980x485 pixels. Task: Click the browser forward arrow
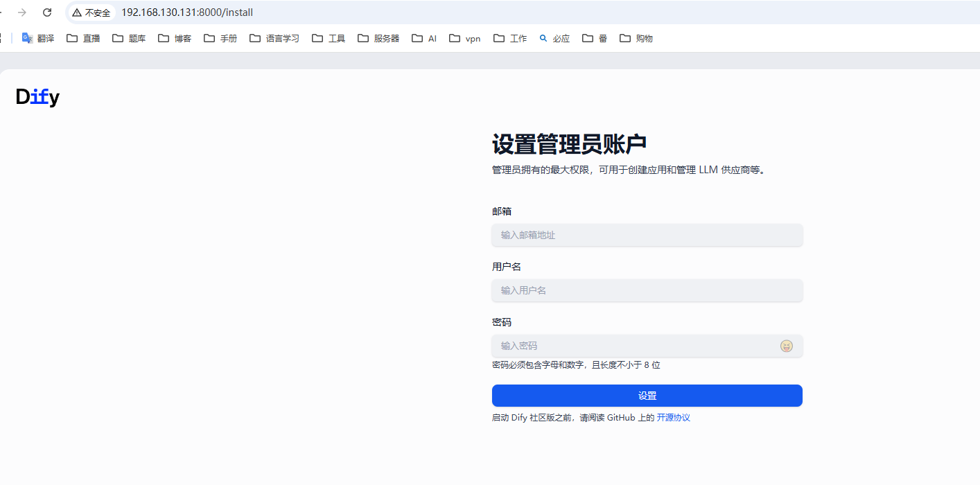point(22,12)
